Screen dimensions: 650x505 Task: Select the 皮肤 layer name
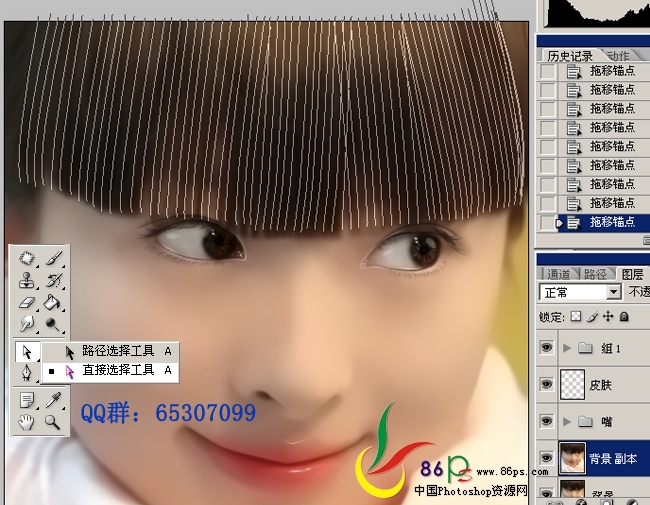click(x=600, y=385)
